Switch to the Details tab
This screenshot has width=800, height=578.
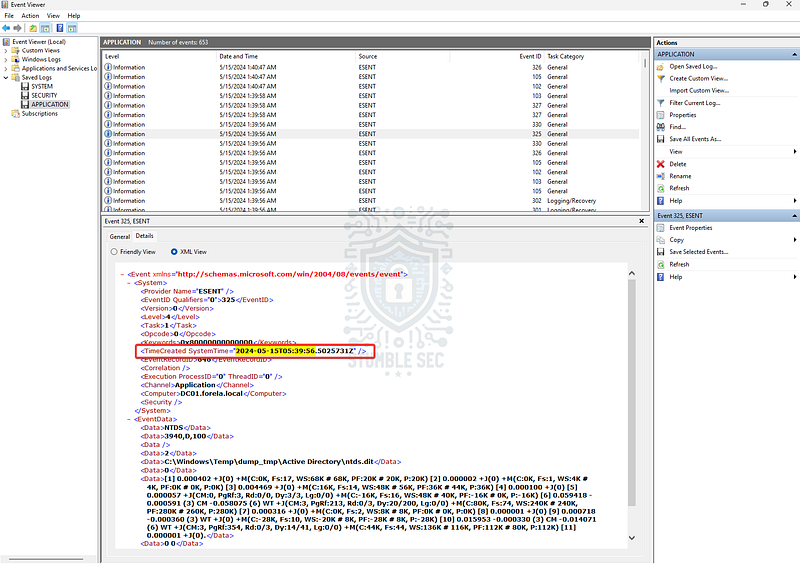click(x=144, y=236)
